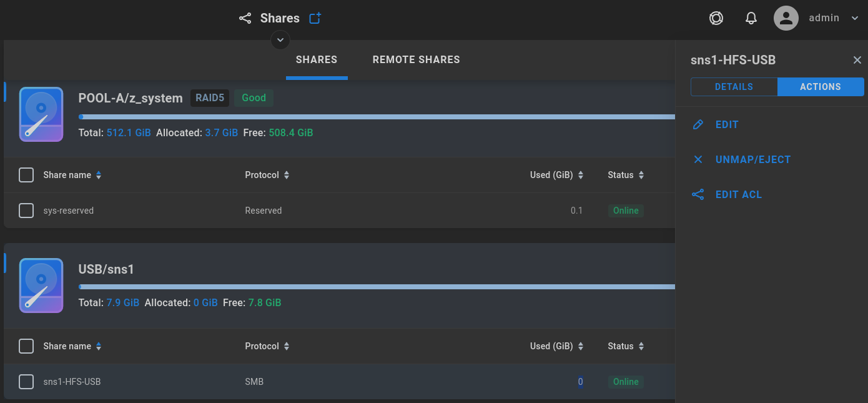Switch to the SHARES tab
Screen dimensions: 868x403
coord(317,60)
